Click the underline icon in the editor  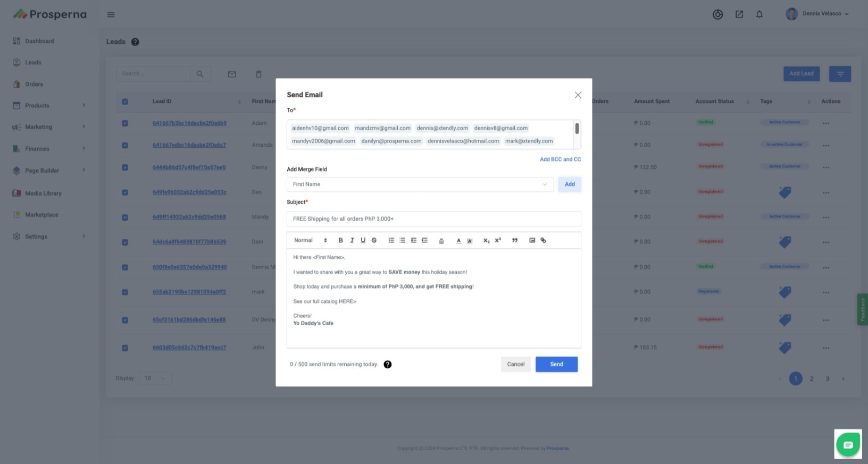(363, 240)
